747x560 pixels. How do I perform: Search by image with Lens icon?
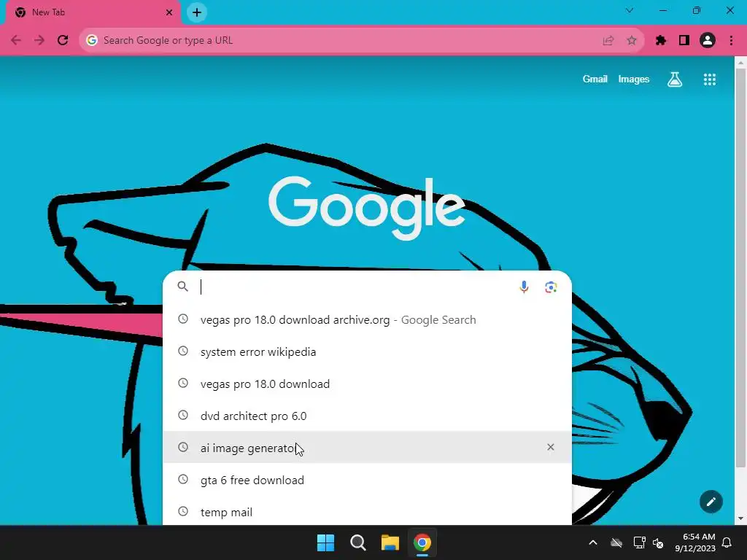pyautogui.click(x=551, y=287)
